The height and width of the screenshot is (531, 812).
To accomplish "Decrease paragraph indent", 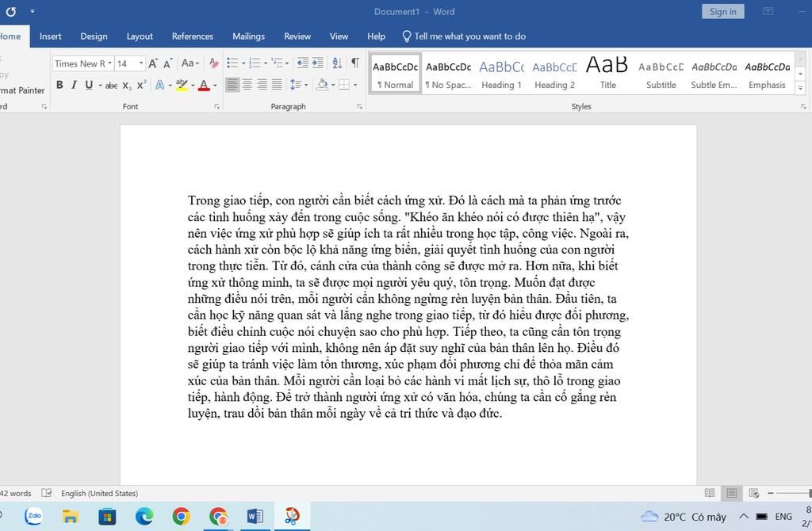I will coord(302,63).
